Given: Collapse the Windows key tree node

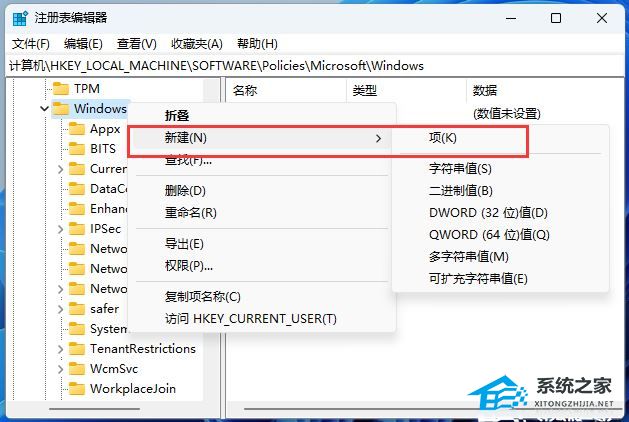Looking at the screenshot, I should [45, 108].
